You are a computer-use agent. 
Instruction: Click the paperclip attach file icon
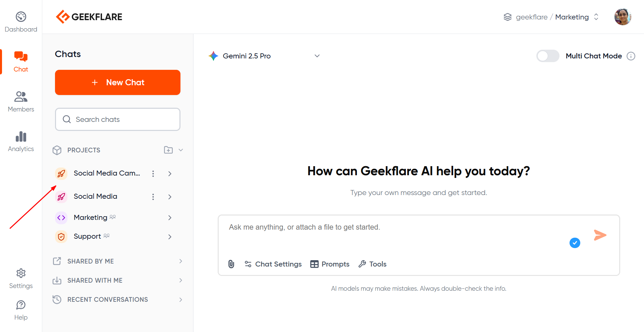(x=231, y=264)
